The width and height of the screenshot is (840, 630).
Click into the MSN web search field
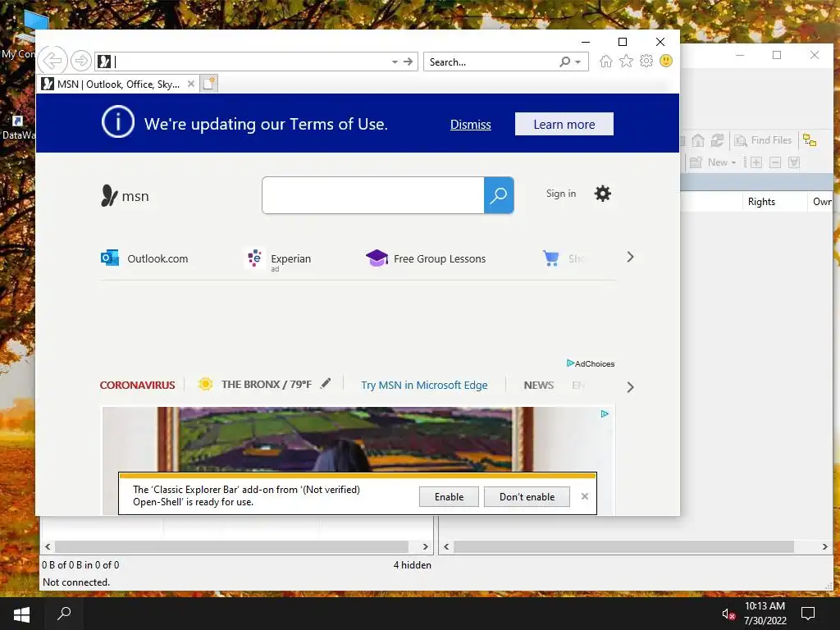click(373, 195)
